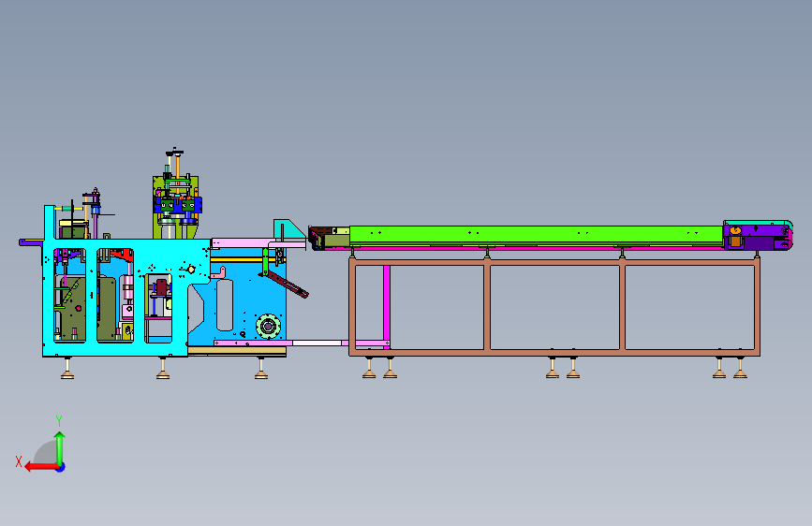This screenshot has width=812, height=526.
Task: Select the green vertical handle on blue panel
Action: pyautogui.click(x=265, y=262)
